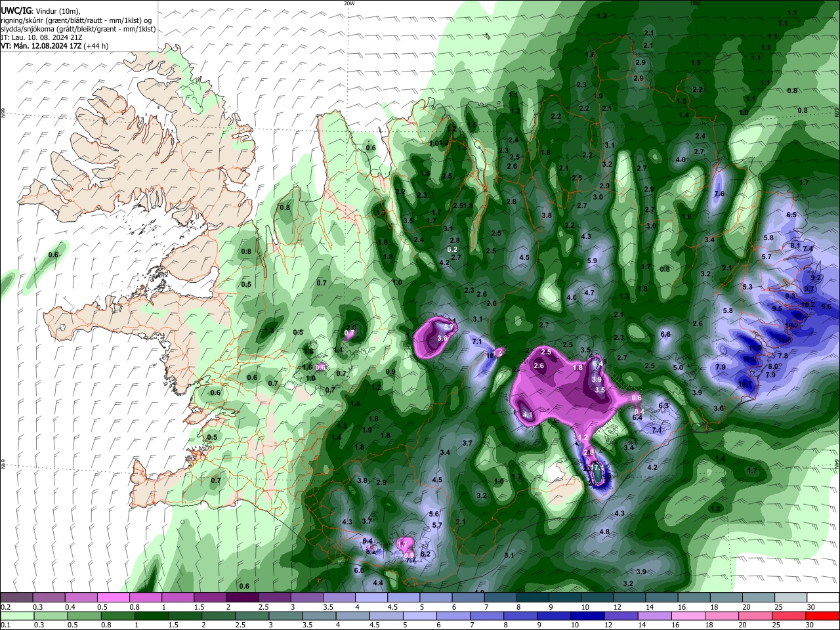This screenshot has width=840, height=630.
Task: Click the 10.2 precipitation value on the map
Action: (808, 304)
